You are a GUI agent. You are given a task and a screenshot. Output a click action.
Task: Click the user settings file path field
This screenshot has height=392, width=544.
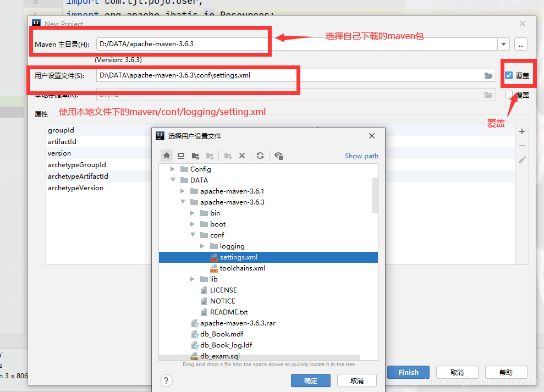(296, 76)
